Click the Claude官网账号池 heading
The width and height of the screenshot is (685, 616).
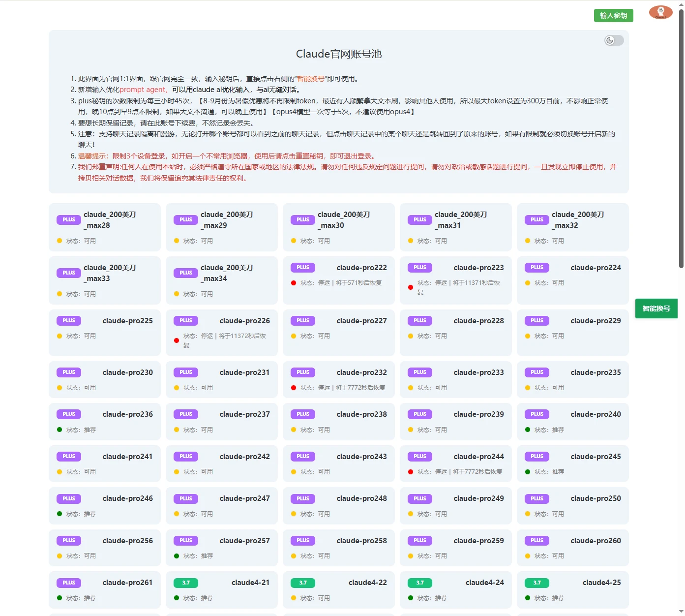[339, 54]
